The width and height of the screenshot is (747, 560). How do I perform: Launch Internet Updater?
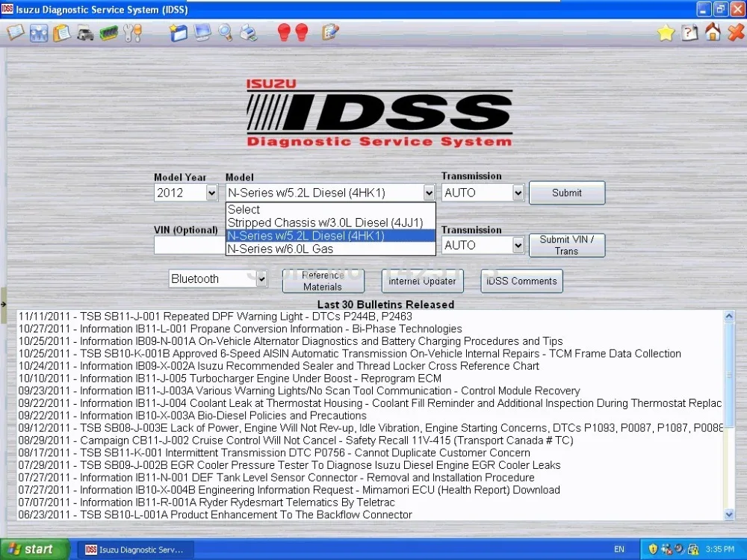422,281
